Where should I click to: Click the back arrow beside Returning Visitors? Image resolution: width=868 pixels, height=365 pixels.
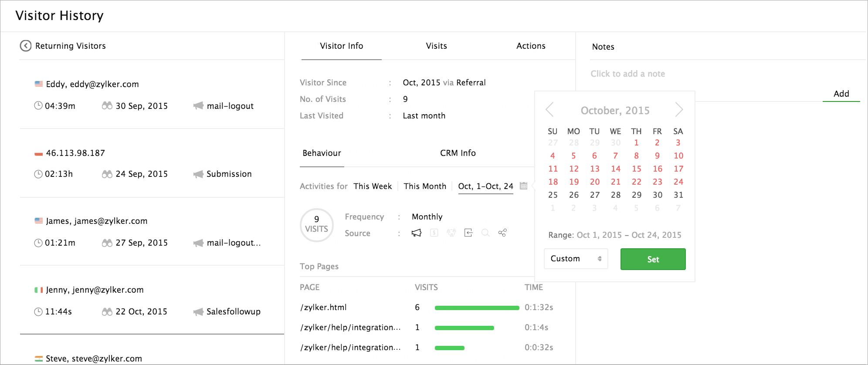26,46
